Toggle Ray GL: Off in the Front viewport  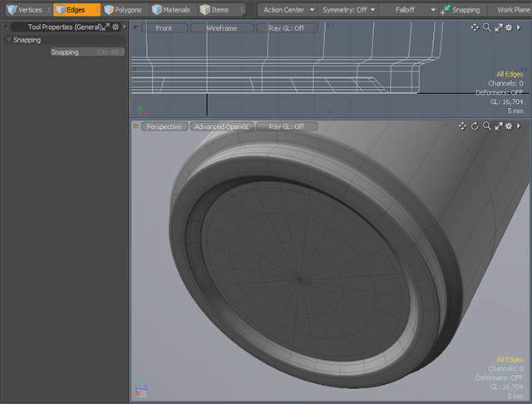[x=287, y=28]
